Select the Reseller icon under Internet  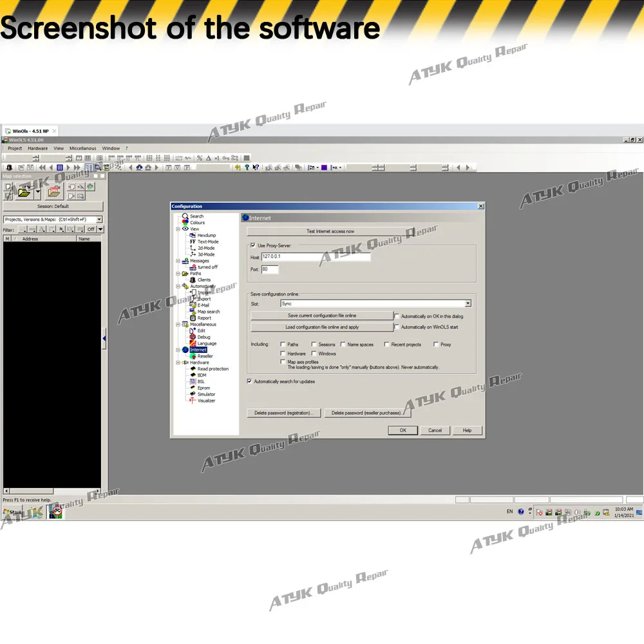193,356
